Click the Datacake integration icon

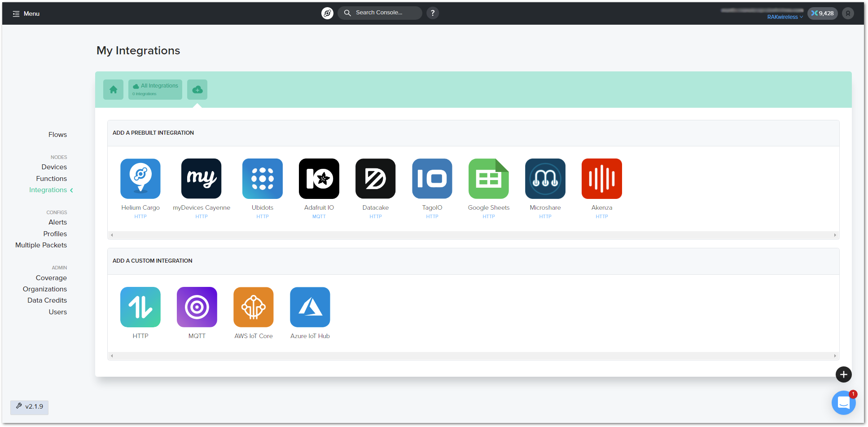point(376,179)
